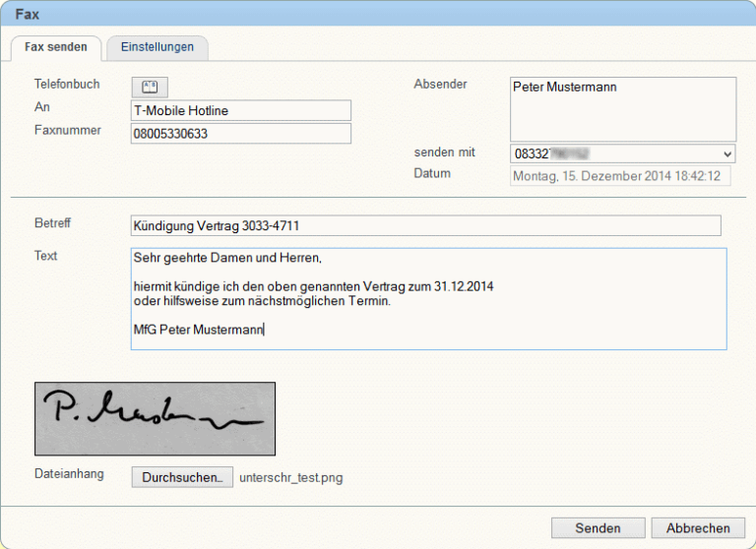
Task: Click the Senden button
Action: coord(598,528)
